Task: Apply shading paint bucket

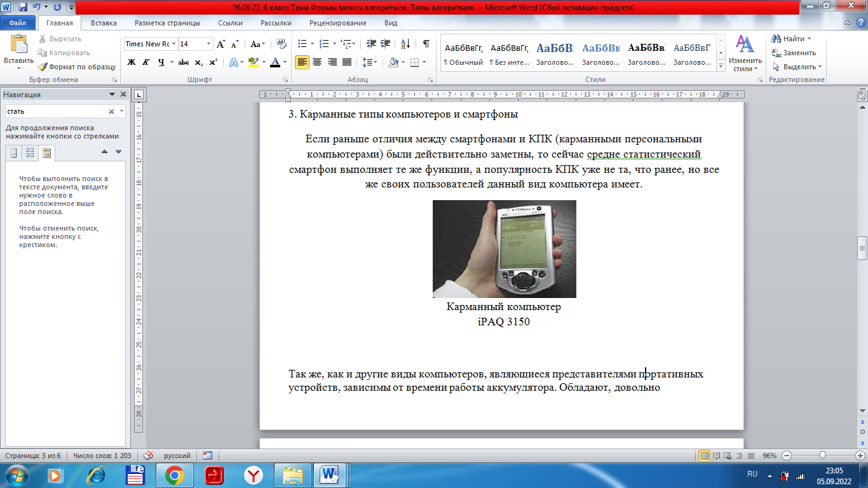Action: coord(393,62)
